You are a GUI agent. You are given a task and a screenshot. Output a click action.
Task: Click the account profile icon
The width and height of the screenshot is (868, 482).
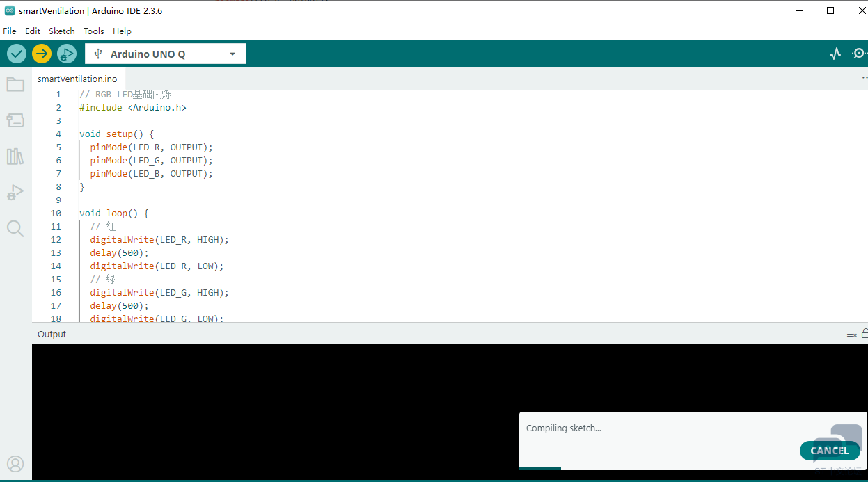(x=15, y=464)
